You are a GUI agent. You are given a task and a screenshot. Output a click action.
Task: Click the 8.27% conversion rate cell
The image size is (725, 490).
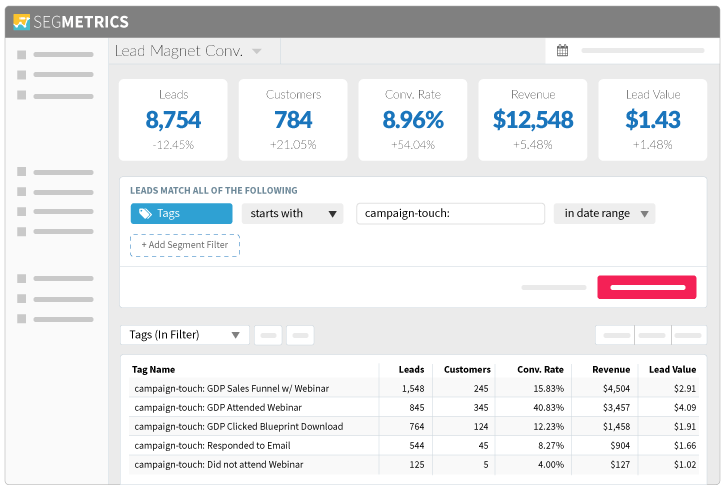point(551,446)
